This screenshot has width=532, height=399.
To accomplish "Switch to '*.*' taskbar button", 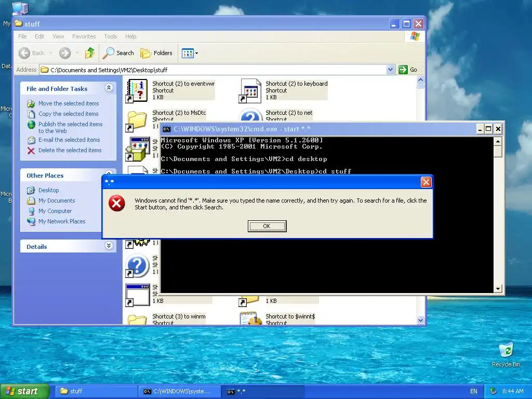I will [x=263, y=391].
